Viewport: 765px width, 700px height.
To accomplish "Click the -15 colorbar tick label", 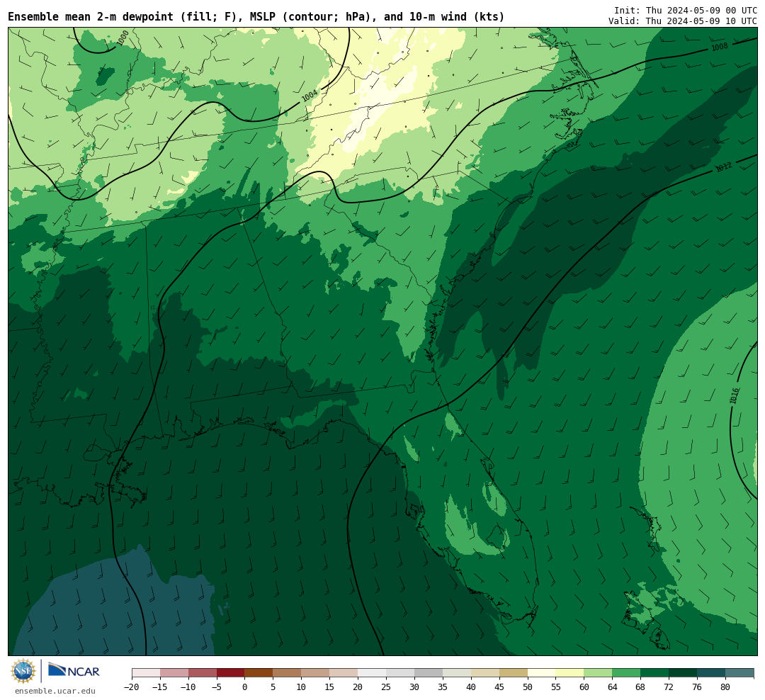I will coord(160,687).
